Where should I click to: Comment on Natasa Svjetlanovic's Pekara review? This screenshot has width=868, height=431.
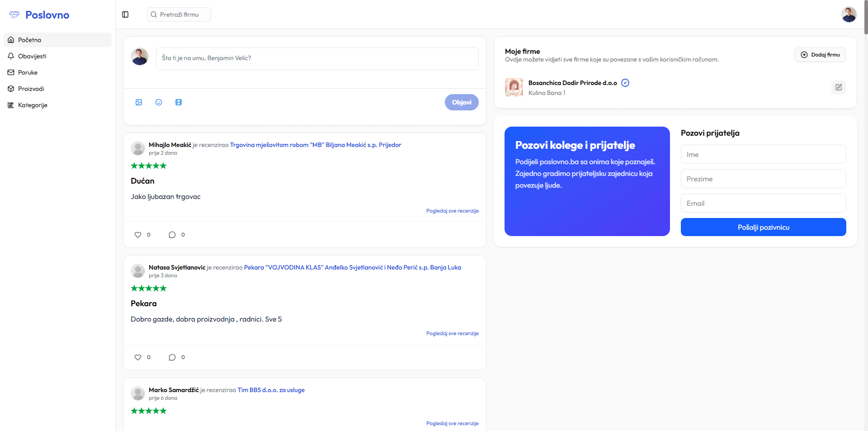point(172,357)
